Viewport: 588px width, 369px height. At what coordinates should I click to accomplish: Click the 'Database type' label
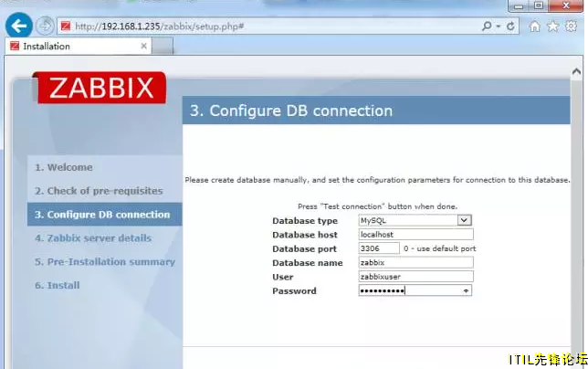tap(305, 221)
